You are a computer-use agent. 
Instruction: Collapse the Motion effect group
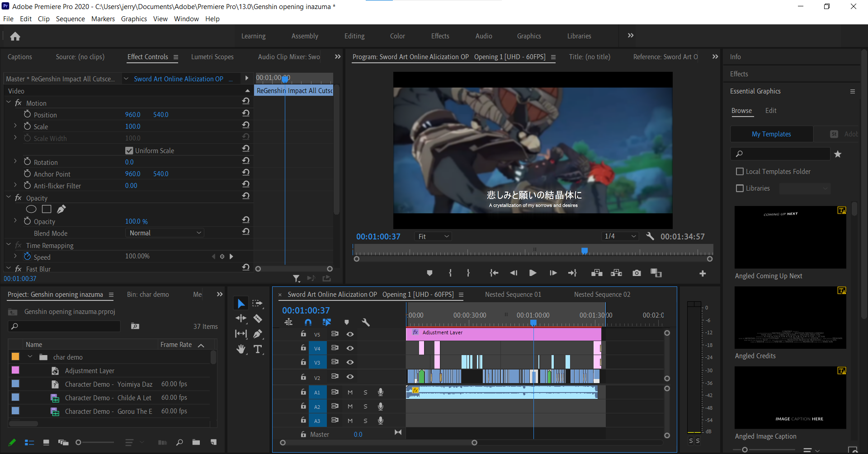(x=9, y=103)
